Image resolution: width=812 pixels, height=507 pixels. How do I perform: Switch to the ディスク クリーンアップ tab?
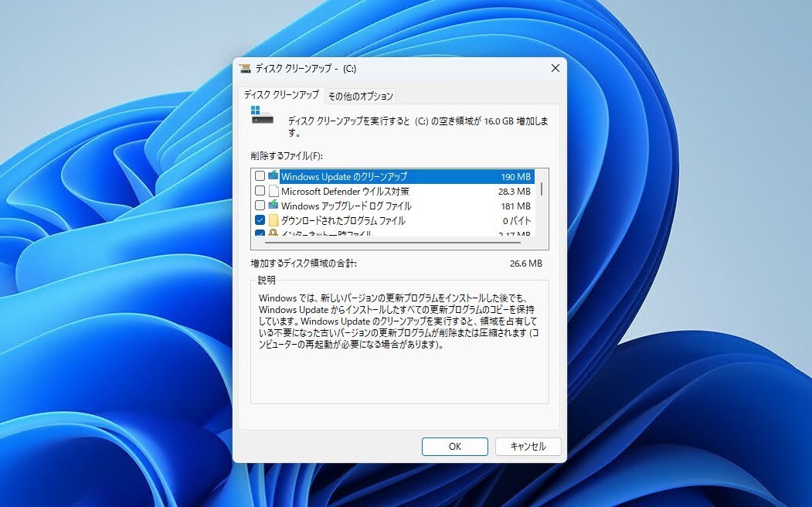(x=281, y=95)
